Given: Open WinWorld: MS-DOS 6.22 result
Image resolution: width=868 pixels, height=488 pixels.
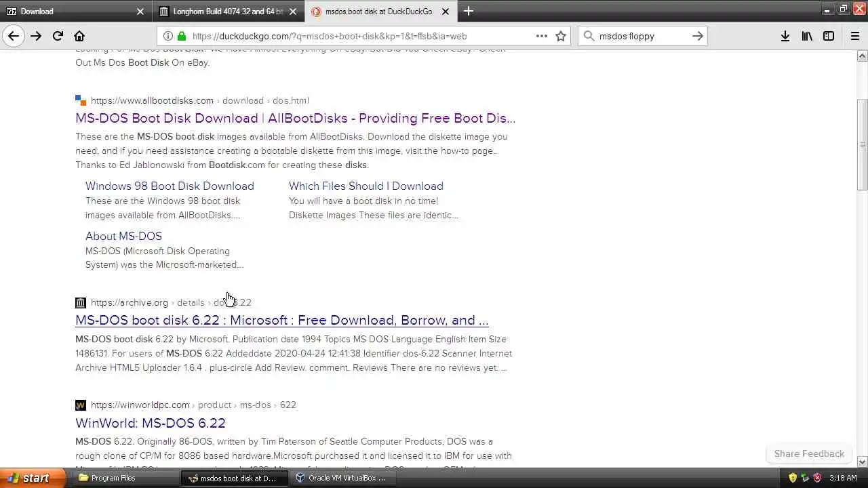Looking at the screenshot, I should click(x=151, y=423).
